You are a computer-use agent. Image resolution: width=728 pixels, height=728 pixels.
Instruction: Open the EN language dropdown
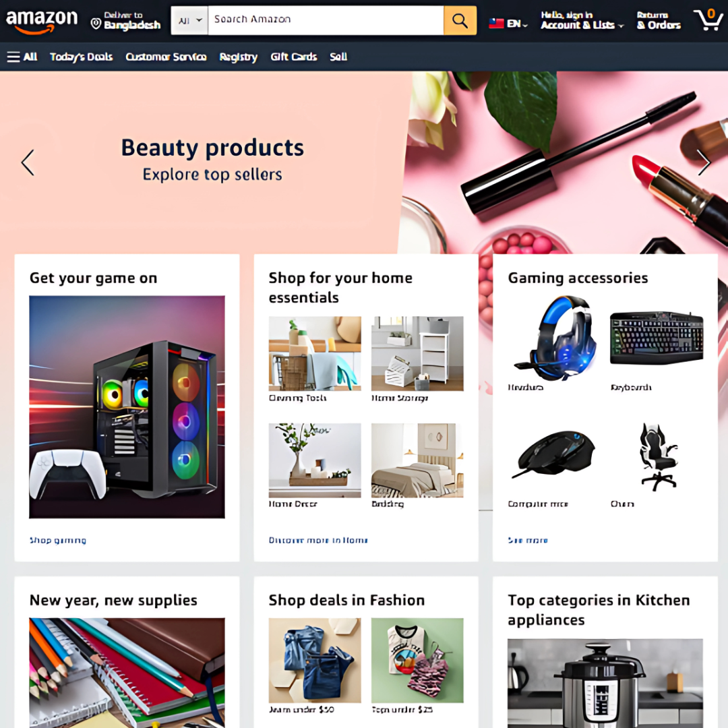(517, 24)
